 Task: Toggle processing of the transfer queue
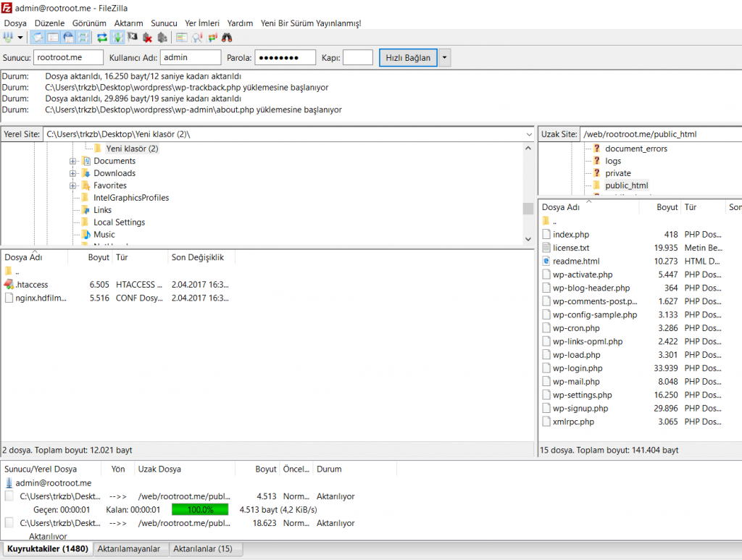coord(117,38)
